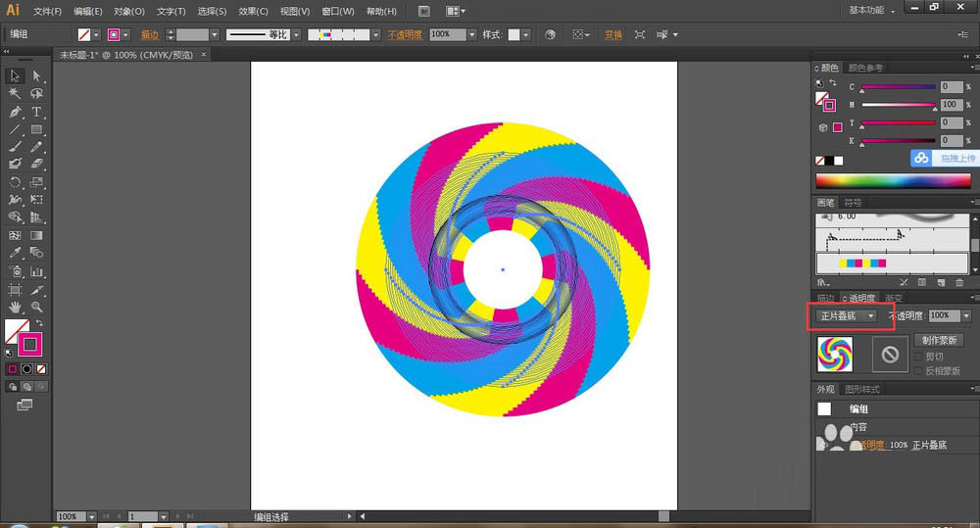Image resolution: width=980 pixels, height=528 pixels.
Task: Swap fill and stroke colors
Action: point(40,322)
